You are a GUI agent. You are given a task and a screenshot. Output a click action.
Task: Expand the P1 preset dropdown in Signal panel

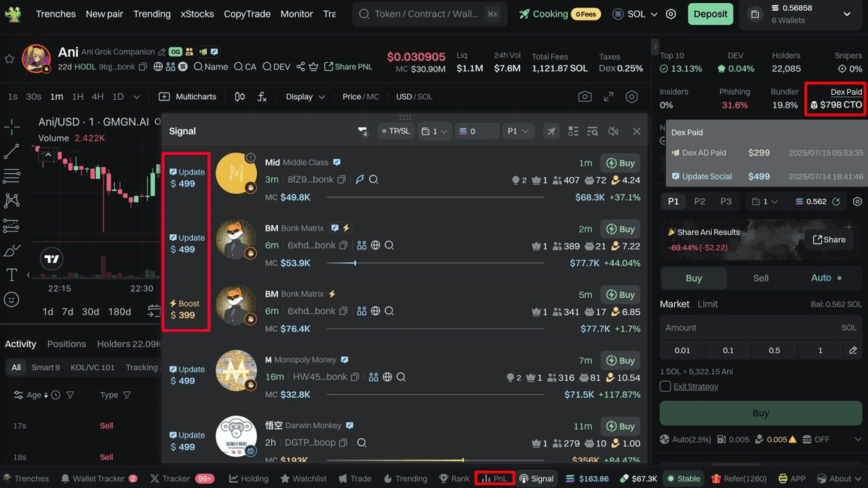(x=517, y=132)
